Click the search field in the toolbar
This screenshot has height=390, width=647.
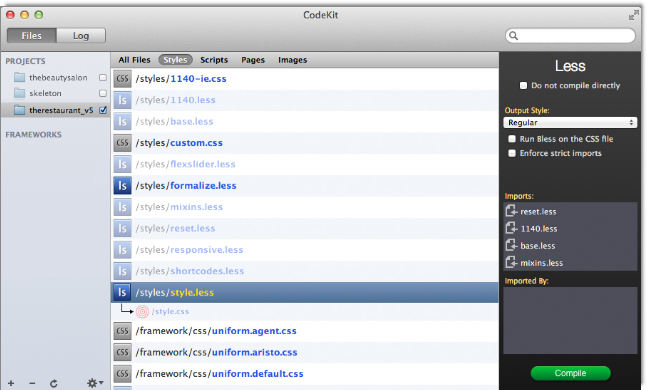(x=570, y=35)
